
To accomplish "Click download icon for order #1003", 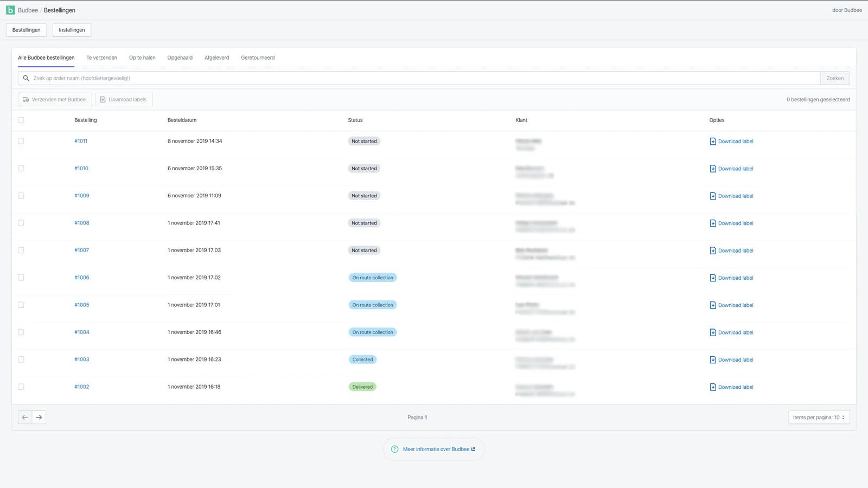I will coord(713,359).
